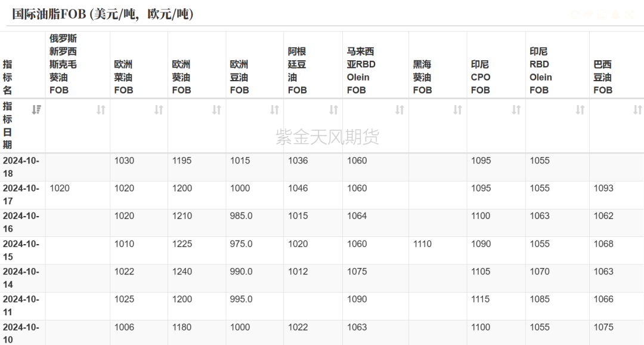The width and height of the screenshot is (644, 345).
Task: Click the 巴西豆油 FOB column header
Action: point(603,77)
